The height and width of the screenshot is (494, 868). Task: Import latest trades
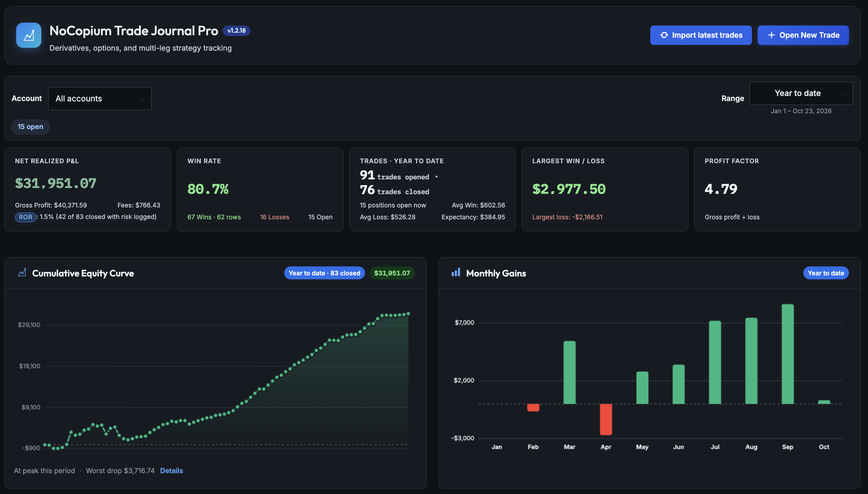[701, 35]
